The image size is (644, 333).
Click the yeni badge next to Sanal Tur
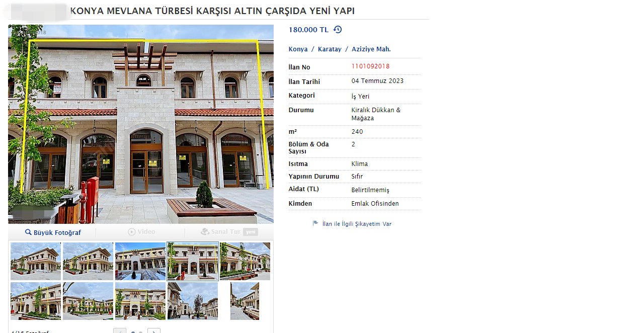coord(251,232)
